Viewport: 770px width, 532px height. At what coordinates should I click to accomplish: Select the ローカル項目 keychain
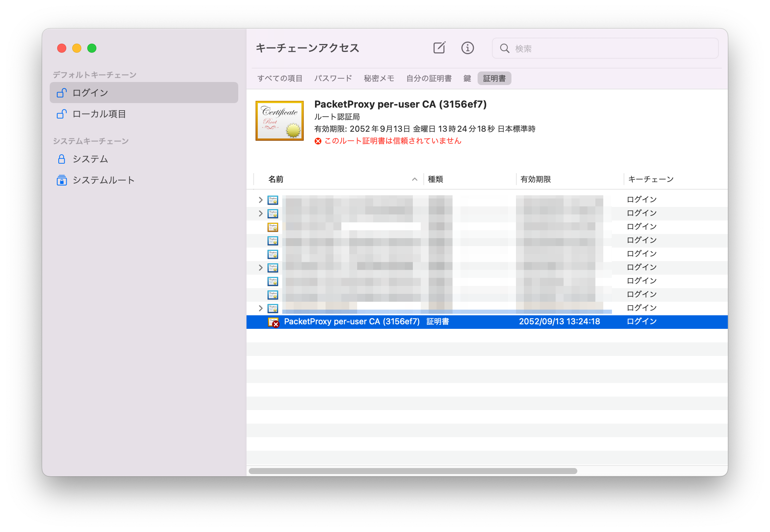144,114
